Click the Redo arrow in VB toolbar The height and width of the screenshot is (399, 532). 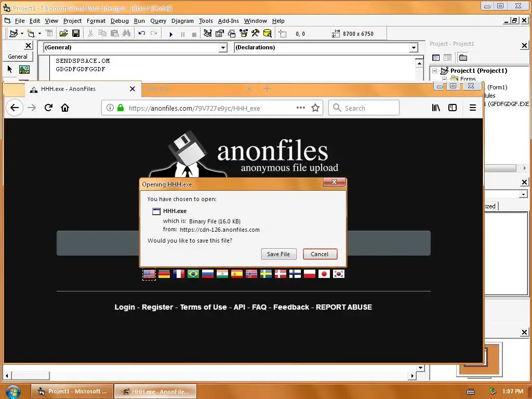(154, 33)
